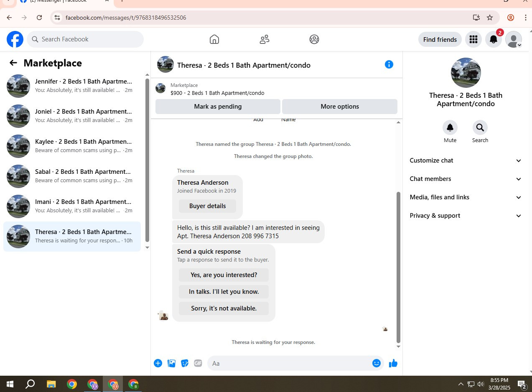Attach a photo using the image icon
Viewport: 532px width, 392px height.
coord(171,363)
